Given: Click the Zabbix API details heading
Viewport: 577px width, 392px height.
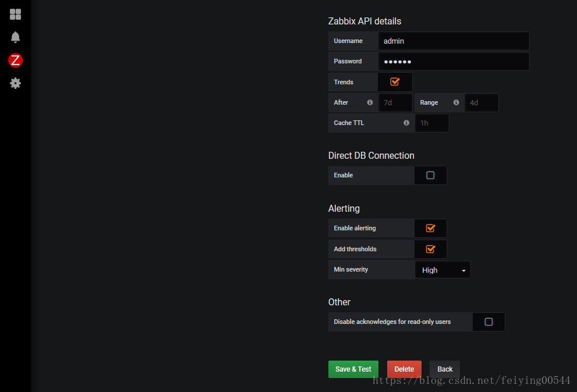Looking at the screenshot, I should (x=364, y=22).
